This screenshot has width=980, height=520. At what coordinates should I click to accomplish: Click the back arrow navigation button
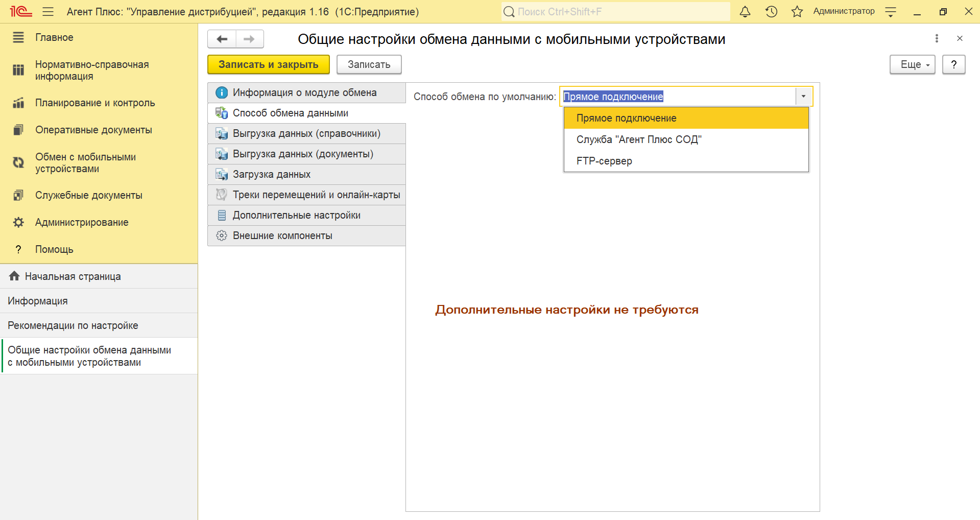(222, 39)
